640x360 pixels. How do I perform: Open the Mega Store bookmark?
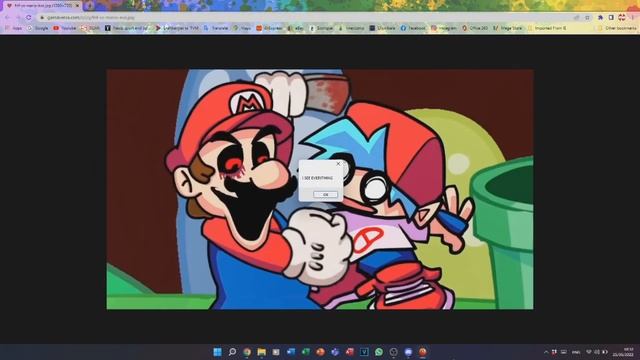click(x=507, y=28)
